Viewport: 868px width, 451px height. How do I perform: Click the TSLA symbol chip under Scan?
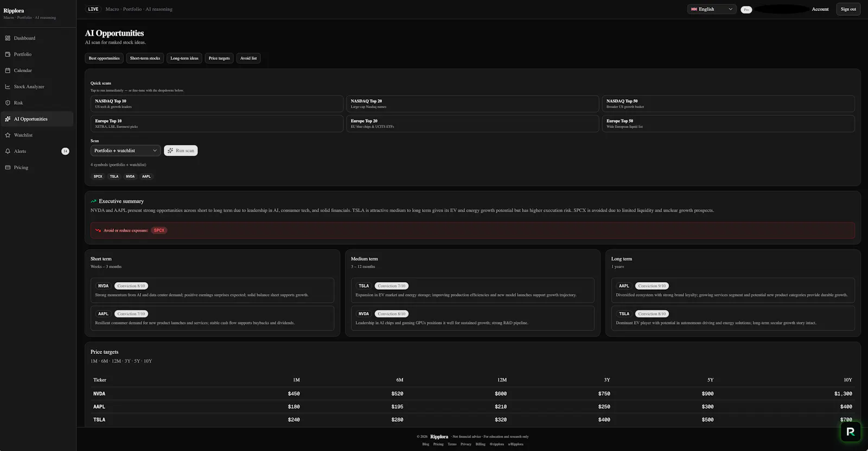coord(114,176)
